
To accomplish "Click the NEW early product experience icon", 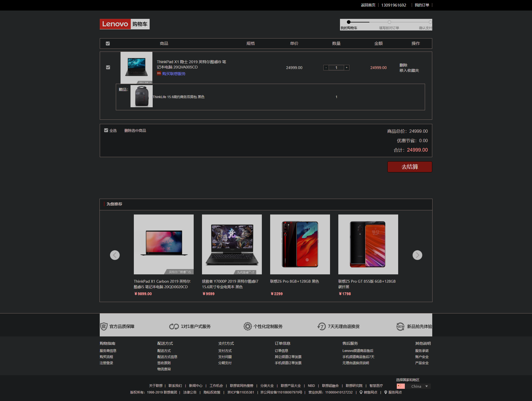I will [400, 326].
